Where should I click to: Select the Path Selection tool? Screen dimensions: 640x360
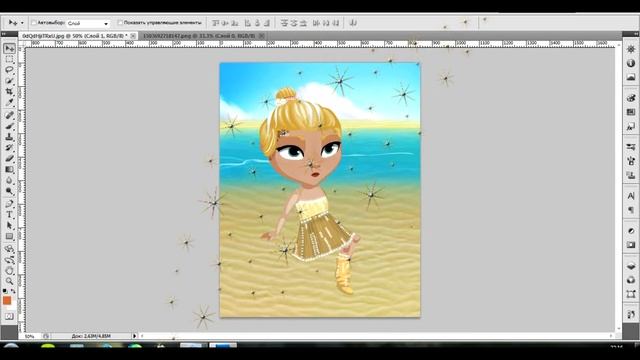click(9, 225)
